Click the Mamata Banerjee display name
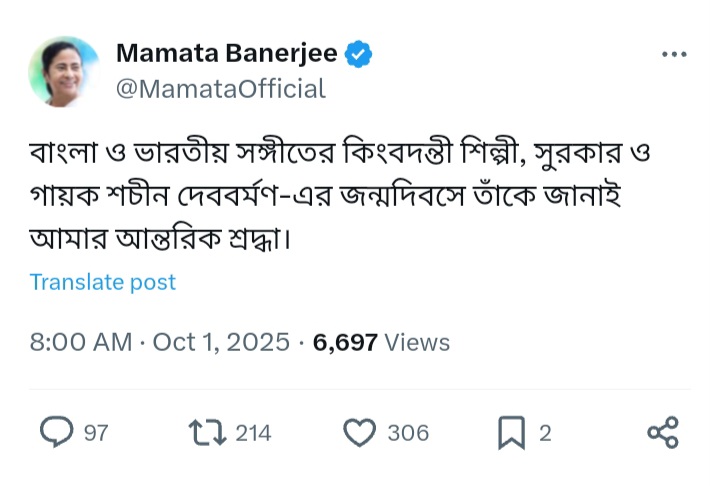 click(x=227, y=53)
